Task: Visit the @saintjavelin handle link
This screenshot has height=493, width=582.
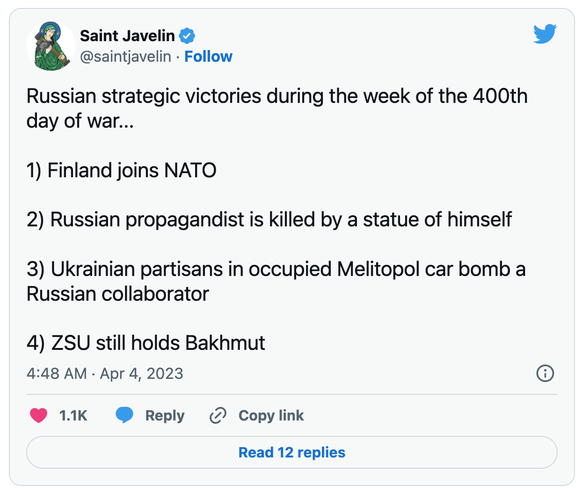Action: (x=125, y=57)
